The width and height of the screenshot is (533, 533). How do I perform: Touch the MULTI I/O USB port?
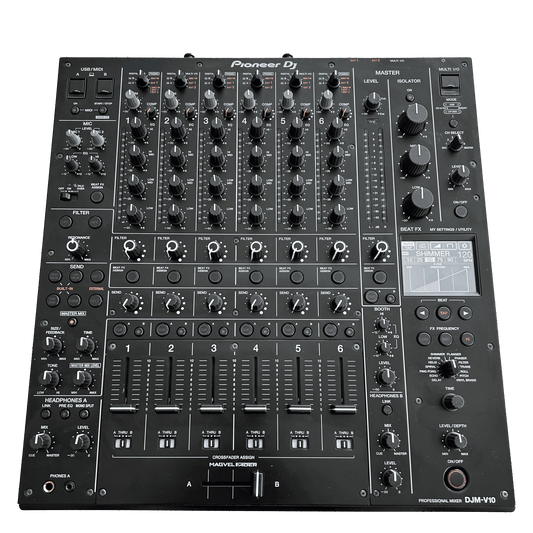450,85
